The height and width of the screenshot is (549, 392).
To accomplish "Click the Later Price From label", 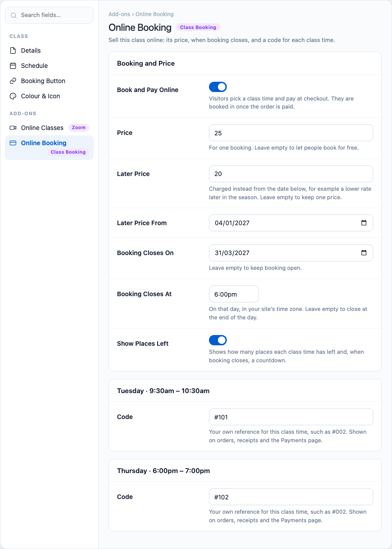I will (x=142, y=223).
